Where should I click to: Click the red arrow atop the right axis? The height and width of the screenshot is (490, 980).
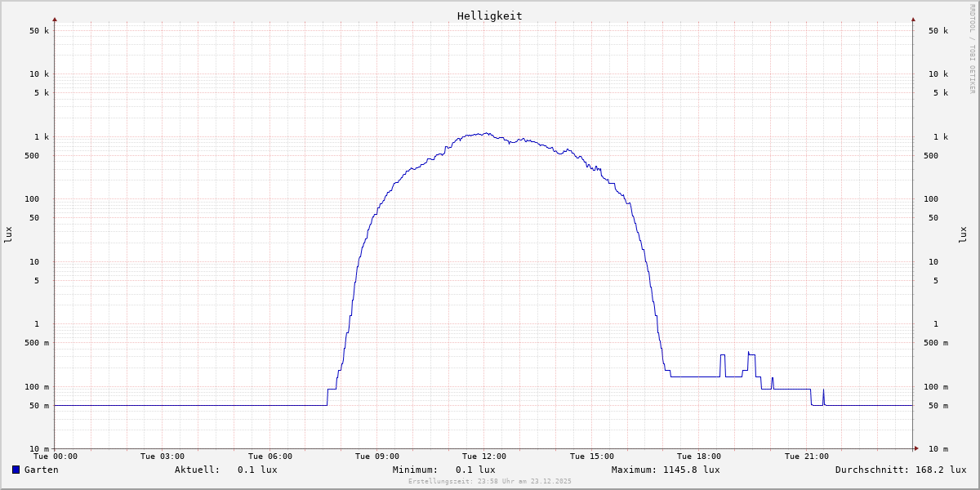pos(913,19)
